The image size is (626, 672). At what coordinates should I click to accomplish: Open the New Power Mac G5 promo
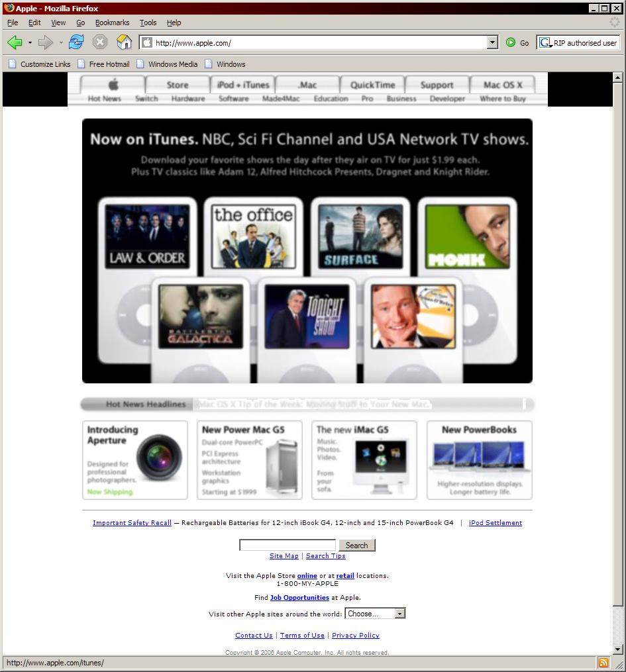pos(250,460)
